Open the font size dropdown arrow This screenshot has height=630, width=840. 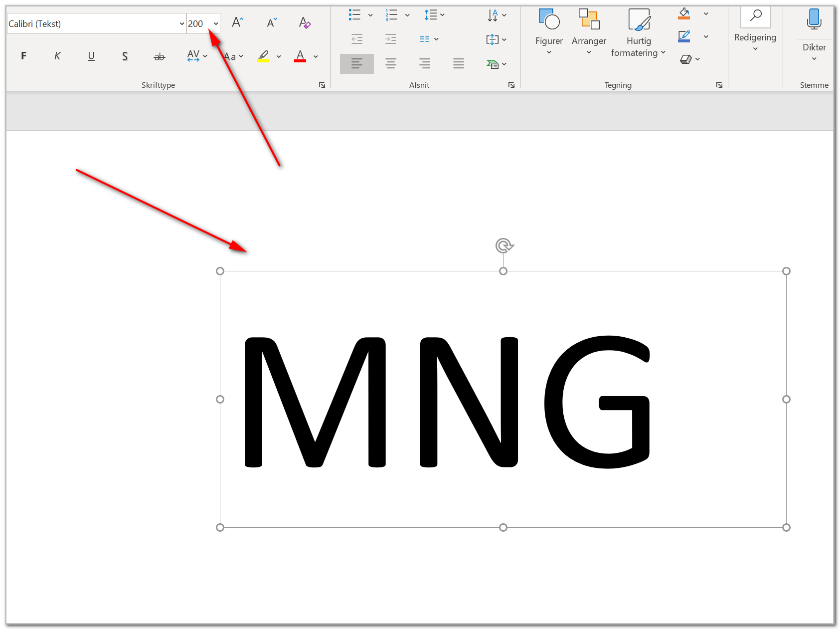(x=216, y=23)
